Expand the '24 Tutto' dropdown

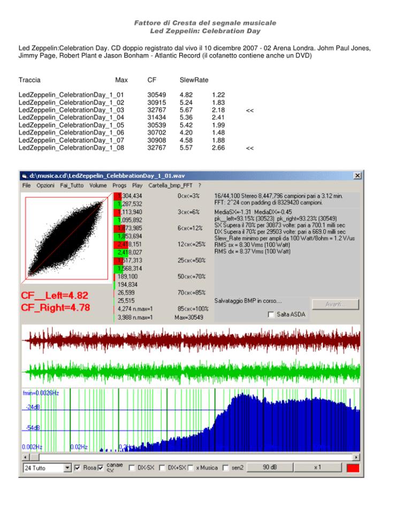pyautogui.click(x=67, y=468)
